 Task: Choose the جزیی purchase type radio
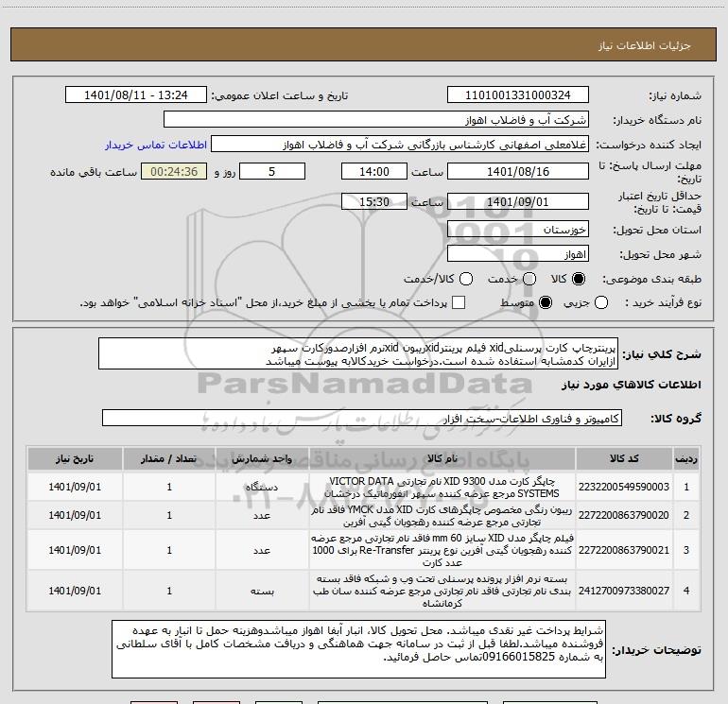pos(600,302)
